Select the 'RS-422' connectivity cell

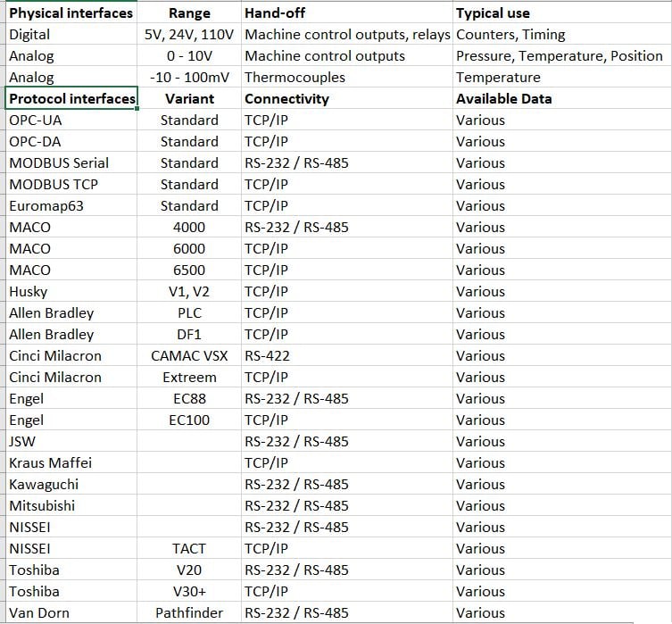pyautogui.click(x=347, y=355)
